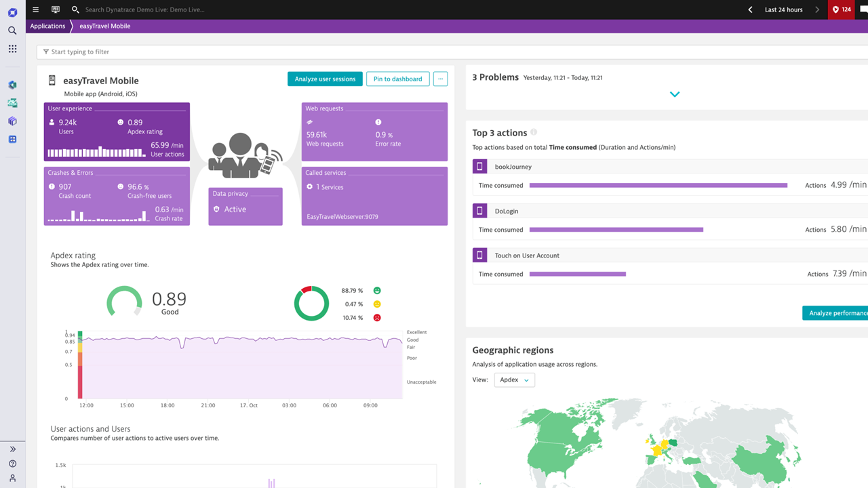
Task: Open the apps grid launcher icon
Action: (x=12, y=49)
